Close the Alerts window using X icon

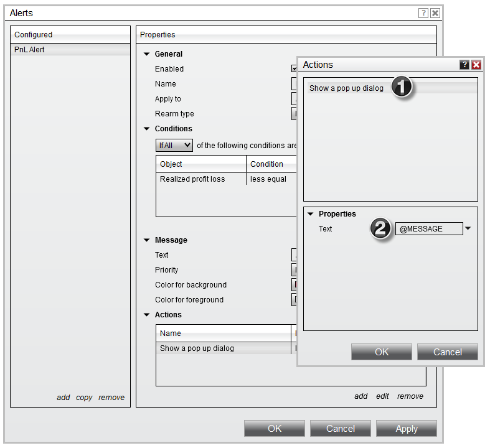click(x=435, y=13)
